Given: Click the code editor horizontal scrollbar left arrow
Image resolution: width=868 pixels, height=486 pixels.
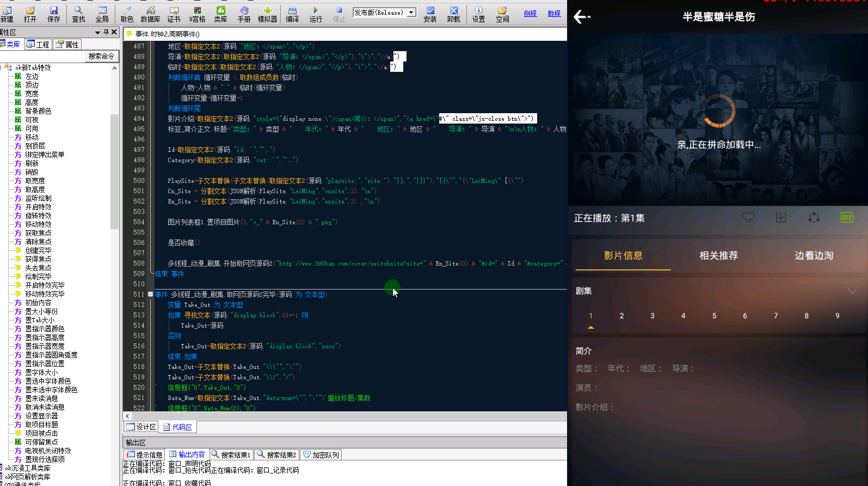Looking at the screenshot, I should tap(128, 416).
